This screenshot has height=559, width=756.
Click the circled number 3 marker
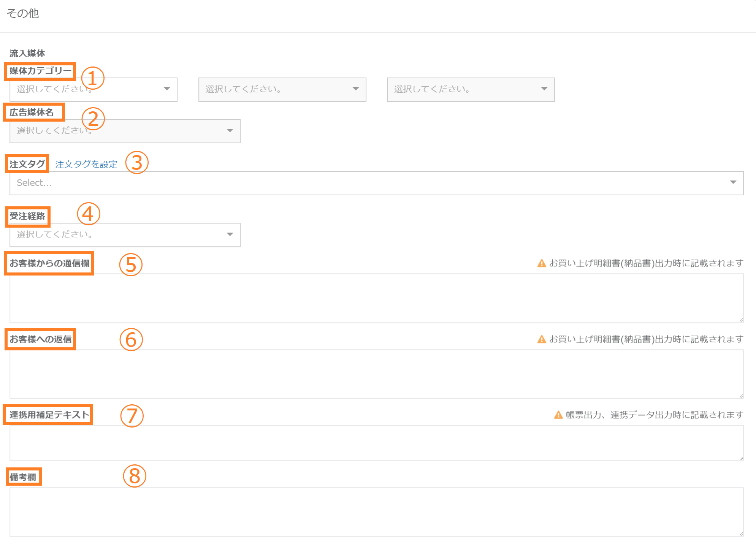pos(137,163)
